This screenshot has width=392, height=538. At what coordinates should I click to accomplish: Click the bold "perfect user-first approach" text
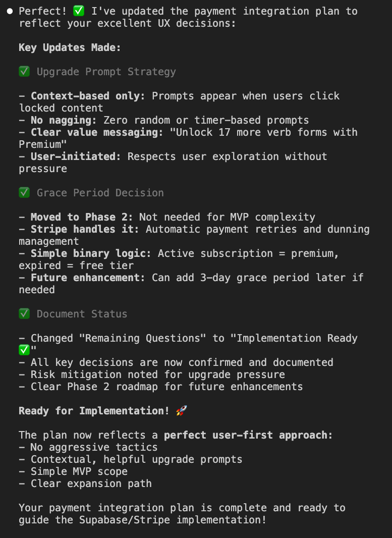coord(247,435)
